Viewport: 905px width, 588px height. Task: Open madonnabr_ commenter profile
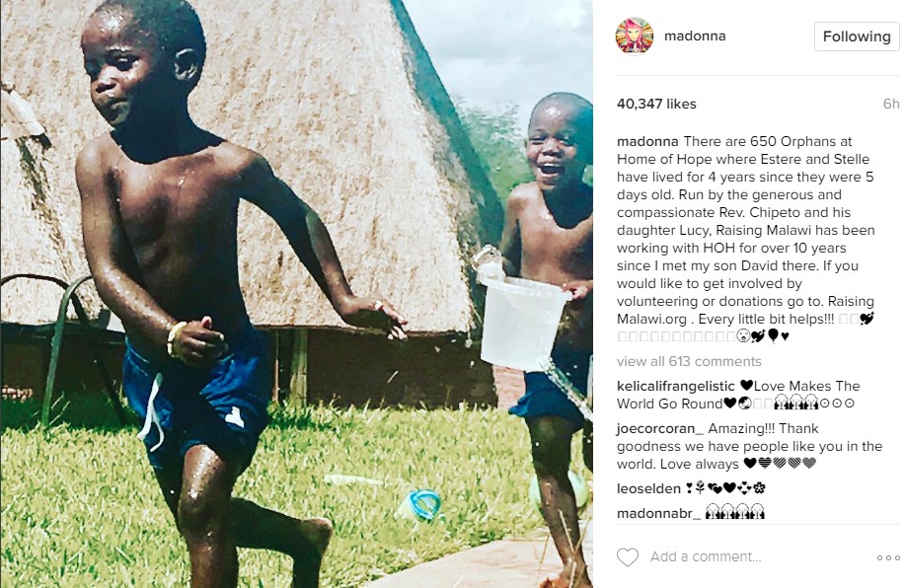coord(658,513)
